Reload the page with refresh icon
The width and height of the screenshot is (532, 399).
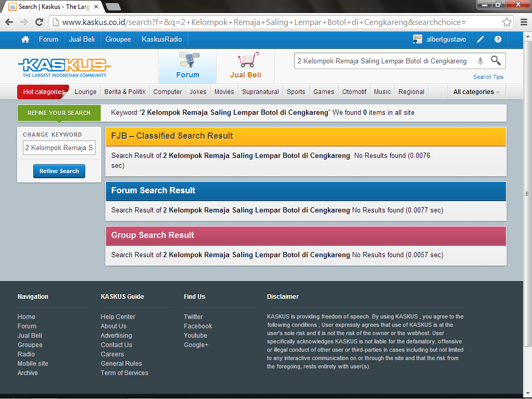point(39,22)
